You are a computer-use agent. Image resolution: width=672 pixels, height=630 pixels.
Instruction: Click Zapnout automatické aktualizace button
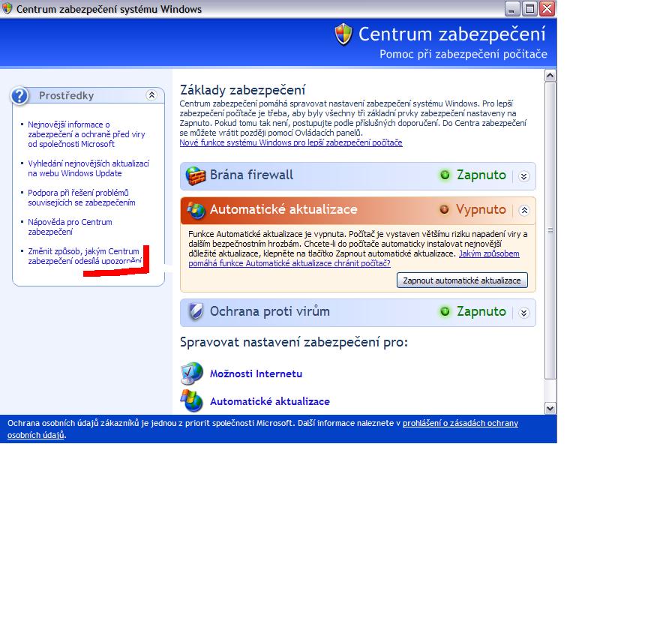(462, 280)
